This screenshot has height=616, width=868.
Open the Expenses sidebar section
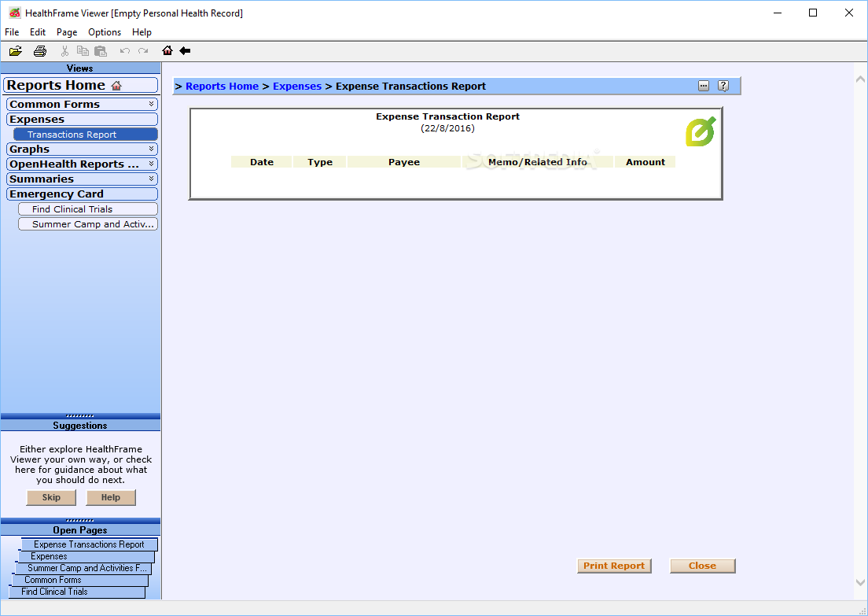point(82,119)
